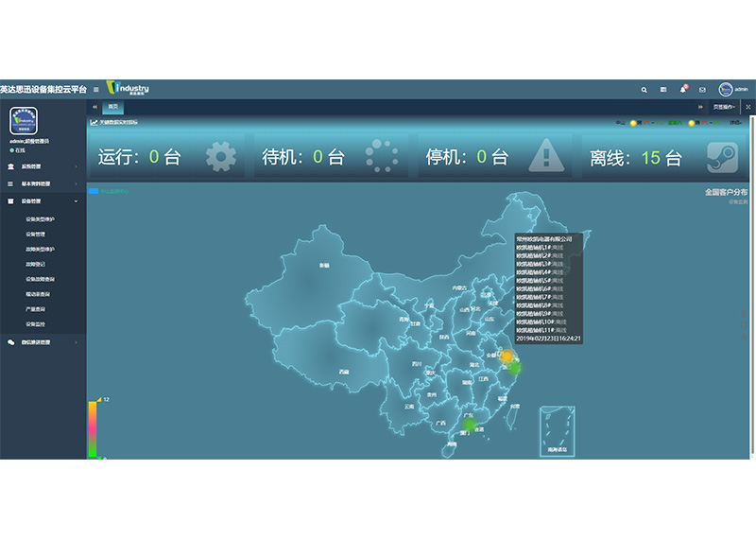
Task: Open the envelope messages icon
Action: pos(702,90)
